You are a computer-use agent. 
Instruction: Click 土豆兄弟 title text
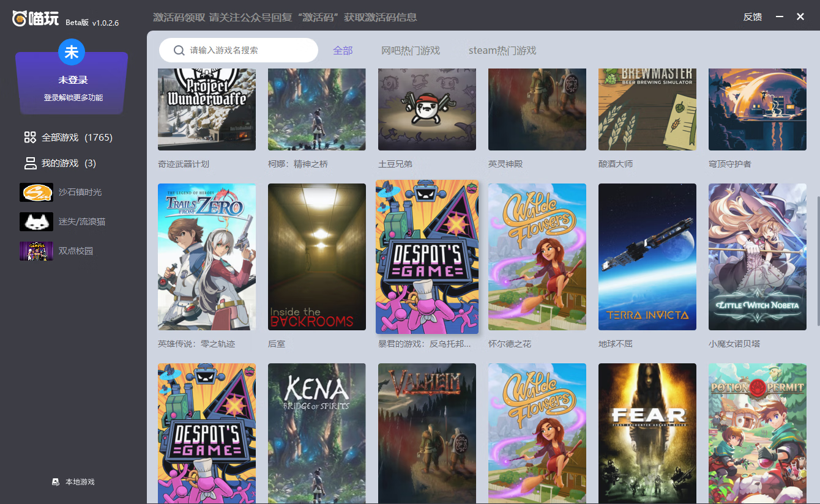click(395, 164)
